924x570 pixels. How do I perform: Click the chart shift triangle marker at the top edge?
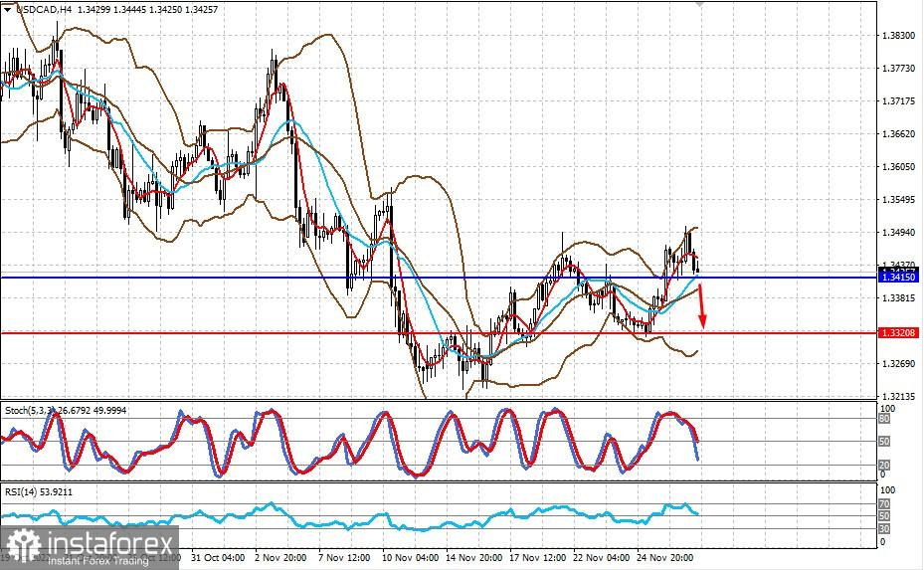point(699,4)
